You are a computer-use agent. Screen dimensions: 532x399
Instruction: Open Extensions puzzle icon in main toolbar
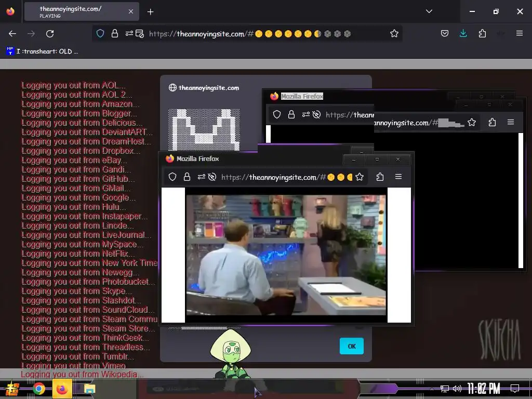click(x=482, y=33)
